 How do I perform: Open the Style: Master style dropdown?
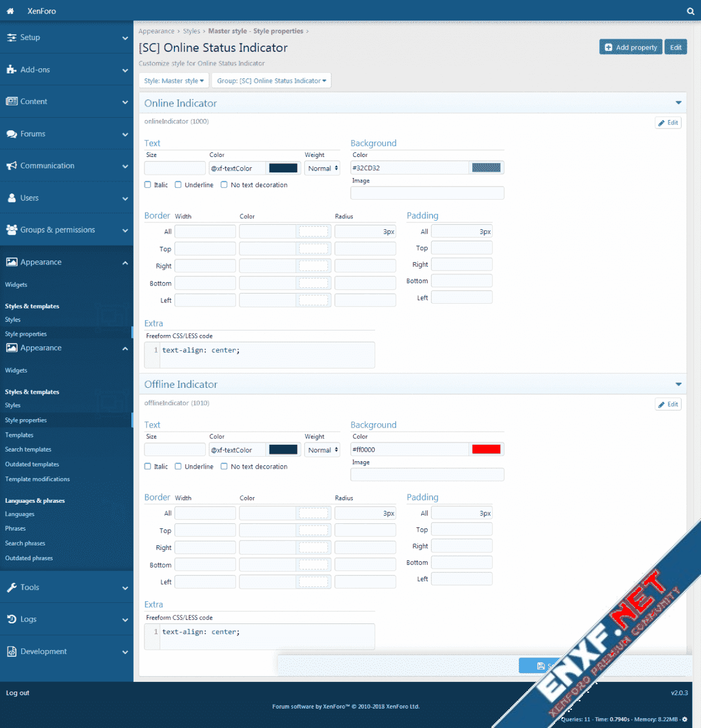173,81
